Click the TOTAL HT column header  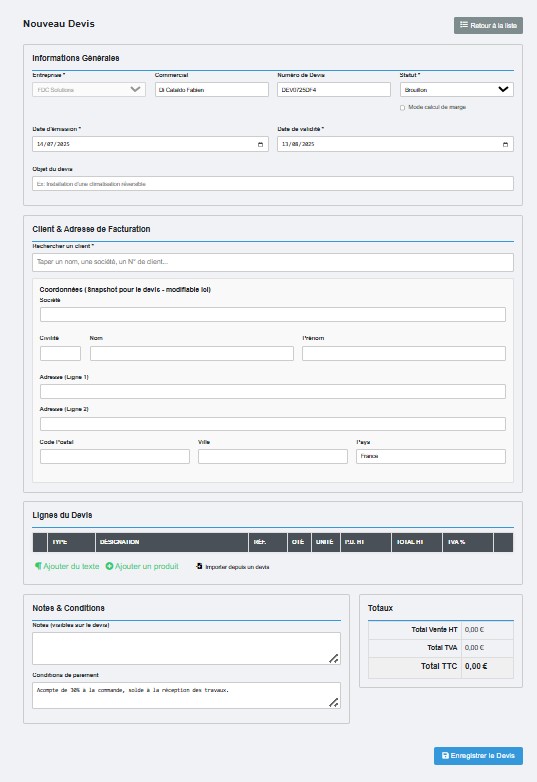point(417,542)
